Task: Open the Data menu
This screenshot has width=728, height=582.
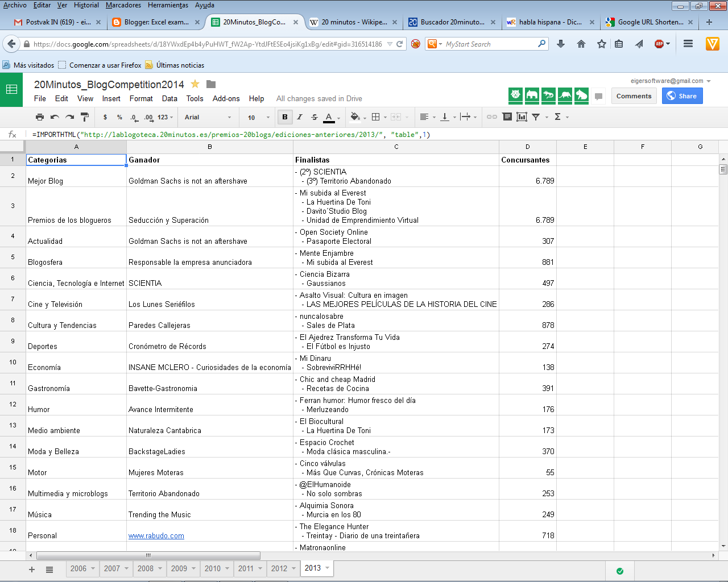Action: tap(169, 98)
